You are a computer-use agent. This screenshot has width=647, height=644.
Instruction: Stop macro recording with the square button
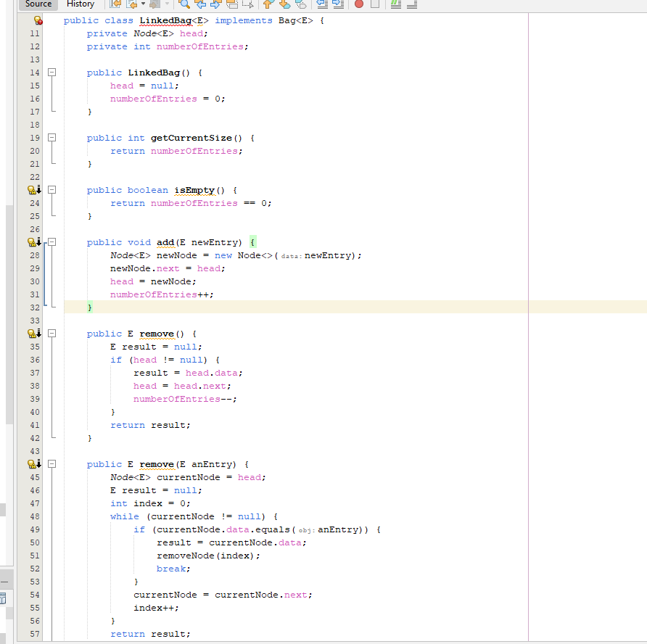376,5
